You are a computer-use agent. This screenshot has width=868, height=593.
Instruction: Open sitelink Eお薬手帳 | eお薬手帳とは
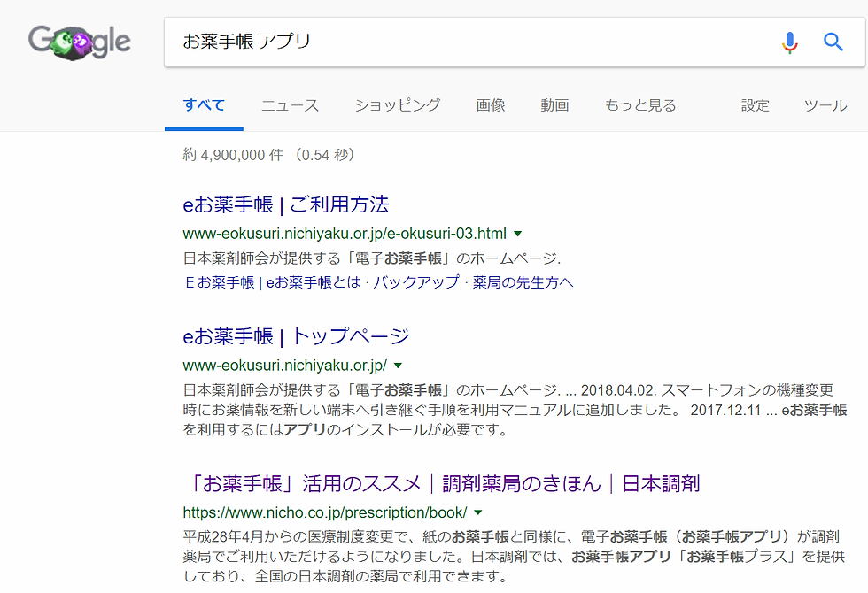coord(273,282)
